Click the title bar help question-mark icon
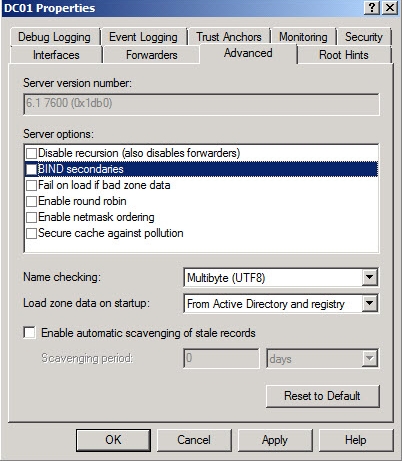This screenshot has width=402, height=461. click(x=372, y=7)
